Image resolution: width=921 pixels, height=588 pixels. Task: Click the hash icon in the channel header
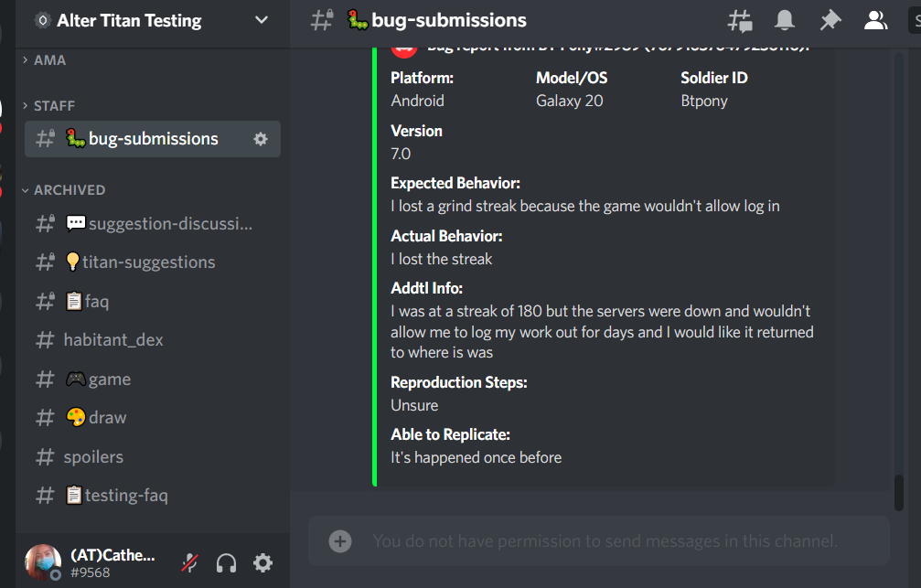pyautogui.click(x=321, y=20)
